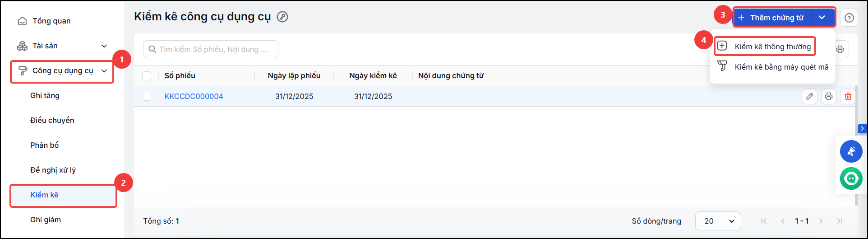Image resolution: width=868 pixels, height=239 pixels.
Task: Expand the blue side panel arrow tab
Action: click(x=862, y=129)
